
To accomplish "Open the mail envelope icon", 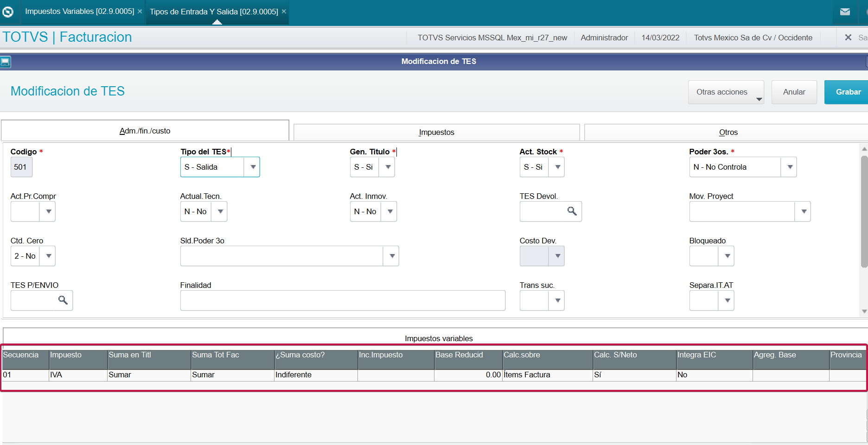I will pyautogui.click(x=845, y=12).
